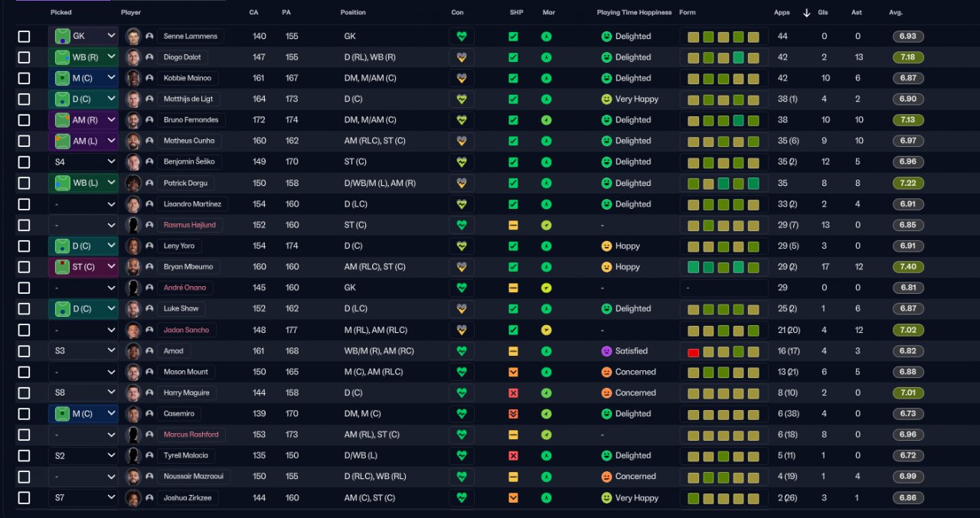Viewport: 980px width, 518px height.
Task: Open the S4 picked dropdown for Šeško
Action: 83,162
